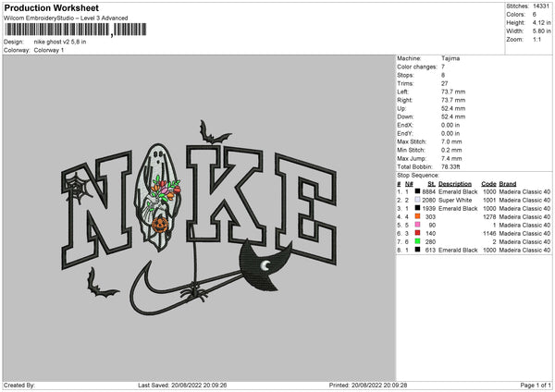The image size is (555, 392).
Task: Click the thread code '1001' in stop 2
Action: tap(489, 201)
